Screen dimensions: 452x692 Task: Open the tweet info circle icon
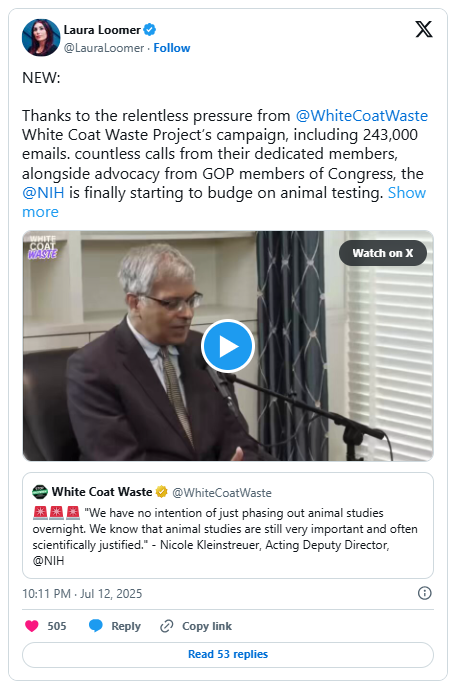point(424,593)
